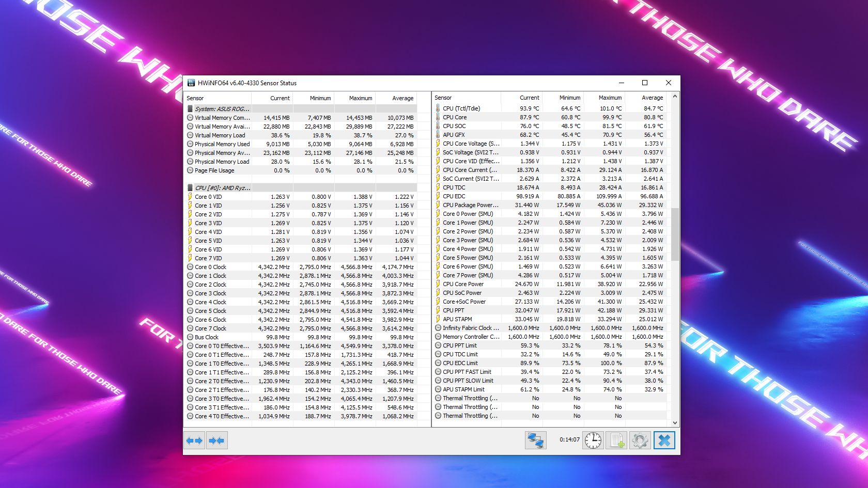This screenshot has height=488, width=868.
Task: Click the clock icon beside Core 5 Clock
Action: (191, 311)
